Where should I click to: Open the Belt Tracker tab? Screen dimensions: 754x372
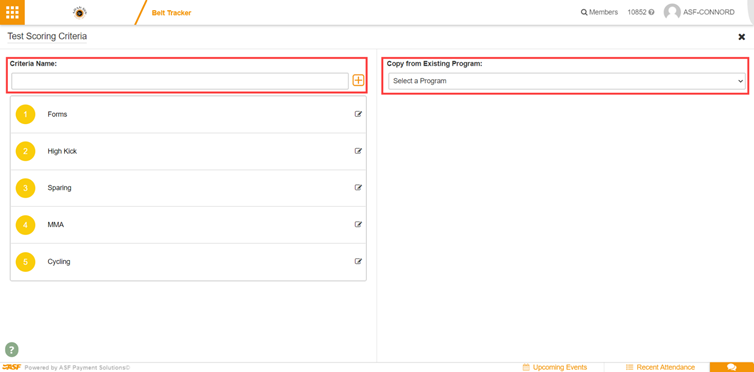(x=171, y=13)
